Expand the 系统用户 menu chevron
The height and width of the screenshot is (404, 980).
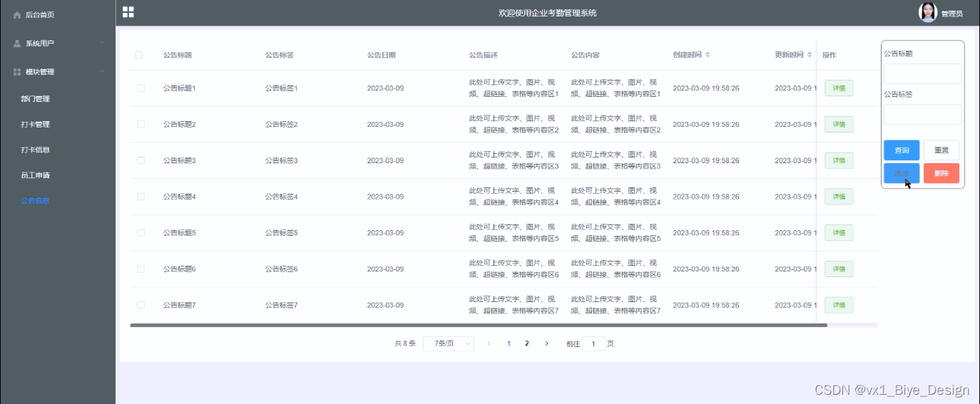pyautogui.click(x=102, y=43)
